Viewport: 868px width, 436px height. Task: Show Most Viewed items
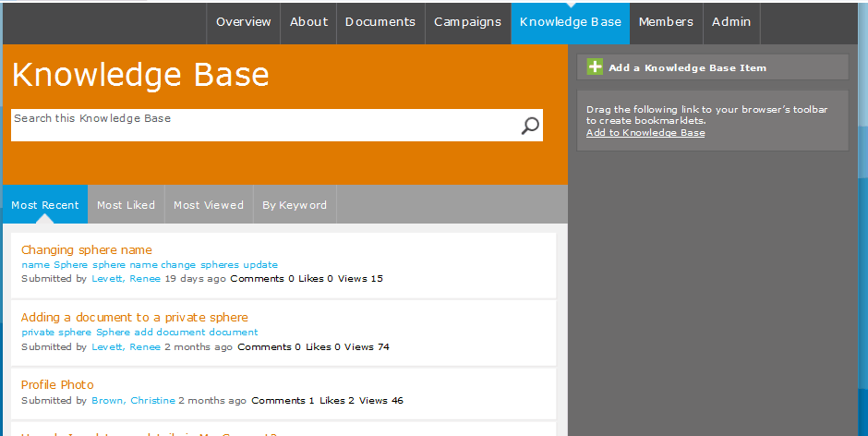pos(209,204)
